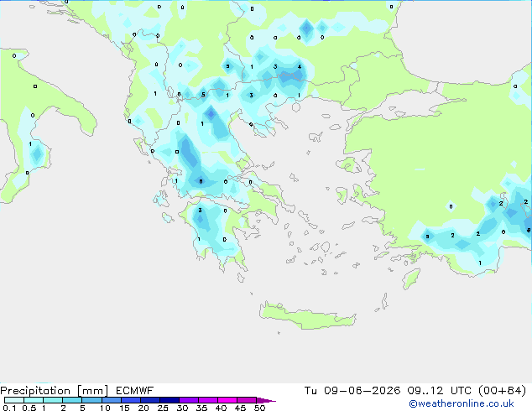Viewport: 532px width, 411px height.
Task: Pick the 25–30 mm navy legend swatch
Action: pyautogui.click(x=170, y=400)
